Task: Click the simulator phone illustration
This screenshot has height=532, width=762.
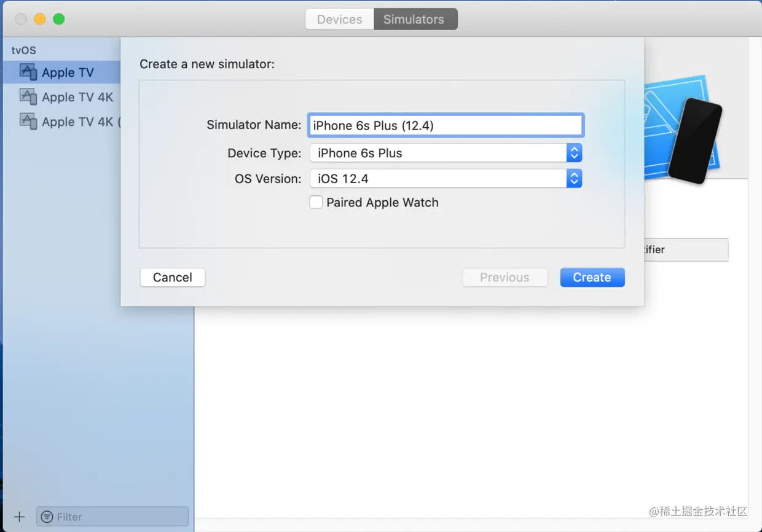Action: [x=694, y=141]
